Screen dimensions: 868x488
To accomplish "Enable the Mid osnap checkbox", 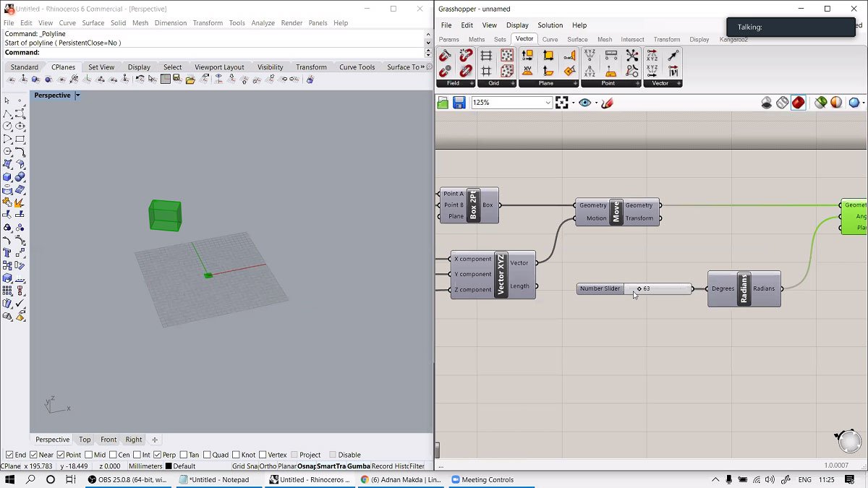I will pyautogui.click(x=89, y=455).
